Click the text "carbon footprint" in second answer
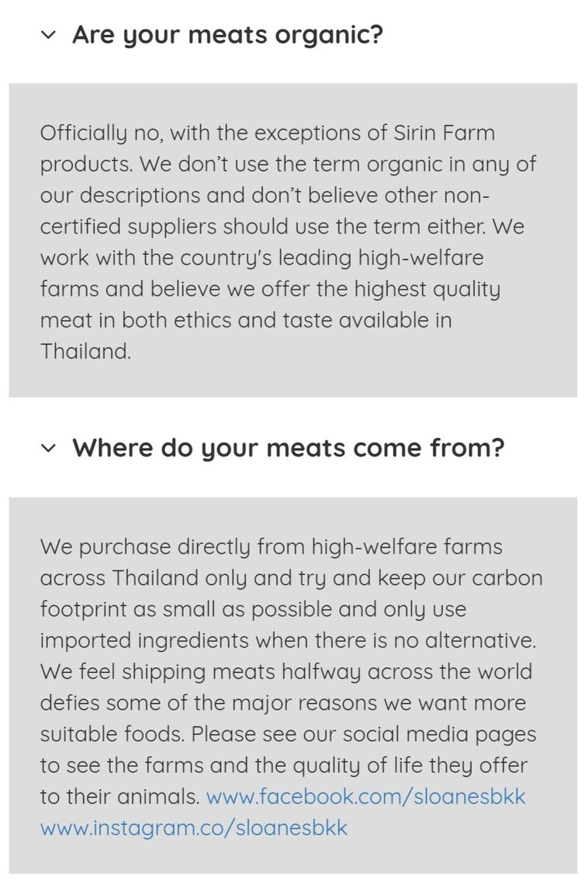This screenshot has height=894, width=588. pyautogui.click(x=291, y=594)
